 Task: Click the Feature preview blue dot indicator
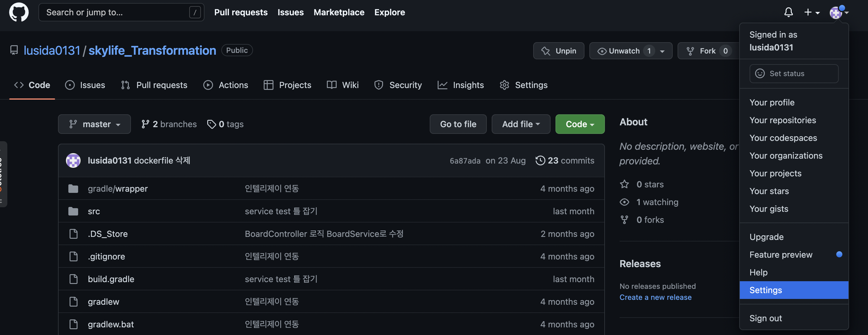coord(839,254)
